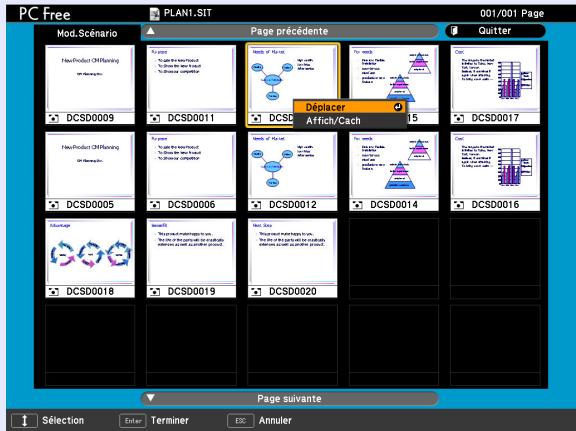
Task: Click the Annuler label
Action: coord(275,420)
